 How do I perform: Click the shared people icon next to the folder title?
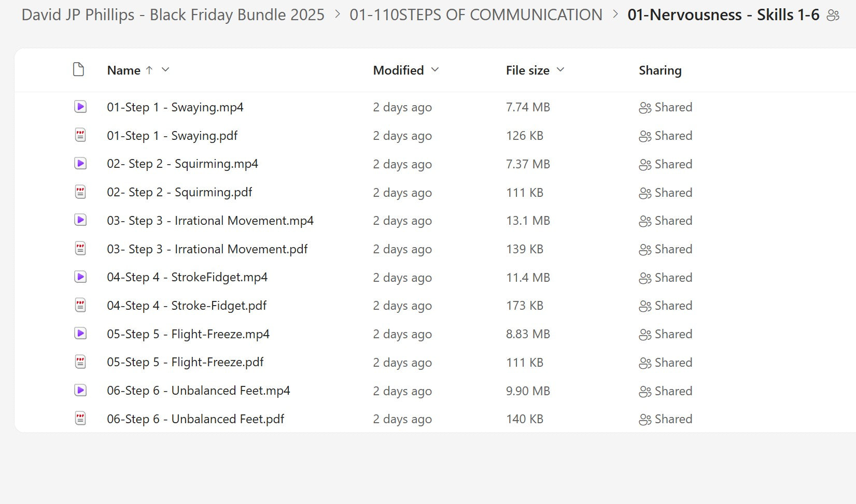click(833, 16)
